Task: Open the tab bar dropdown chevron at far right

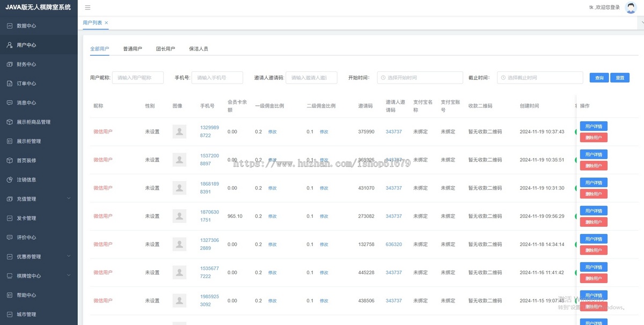Action: tap(642, 23)
